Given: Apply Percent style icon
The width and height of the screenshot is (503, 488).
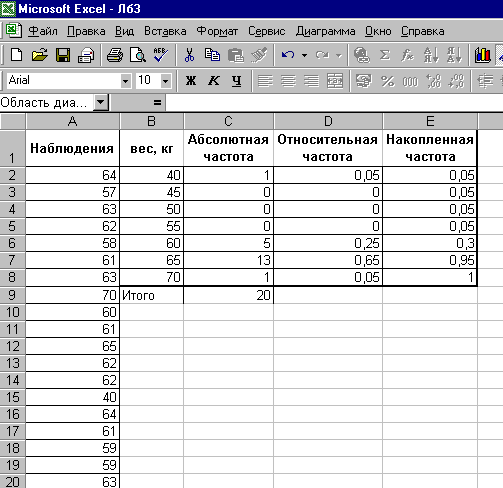Looking at the screenshot, I should pyautogui.click(x=387, y=81).
